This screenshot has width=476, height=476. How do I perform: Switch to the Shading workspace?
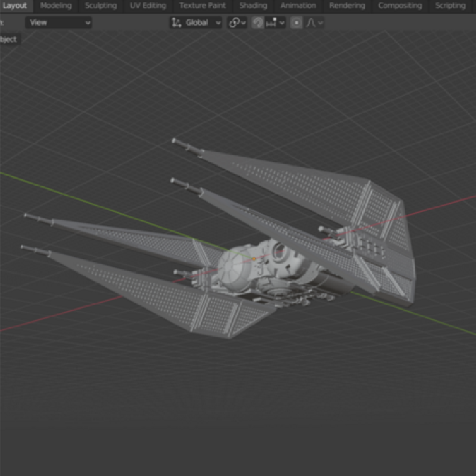tap(253, 5)
